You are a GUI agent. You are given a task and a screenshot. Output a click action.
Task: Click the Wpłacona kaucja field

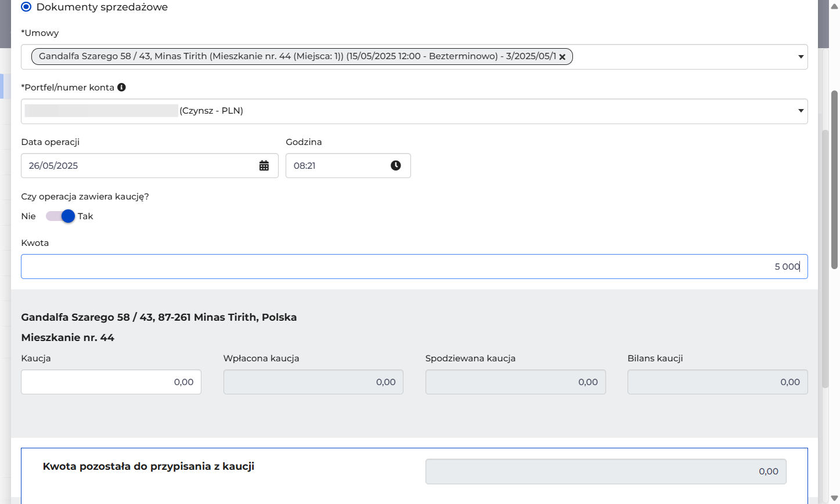point(313,382)
